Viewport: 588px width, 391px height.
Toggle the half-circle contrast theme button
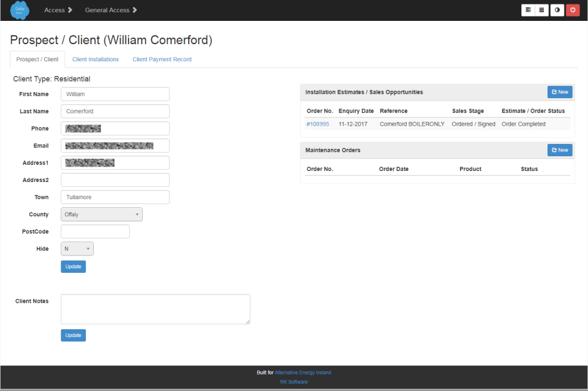pos(557,10)
